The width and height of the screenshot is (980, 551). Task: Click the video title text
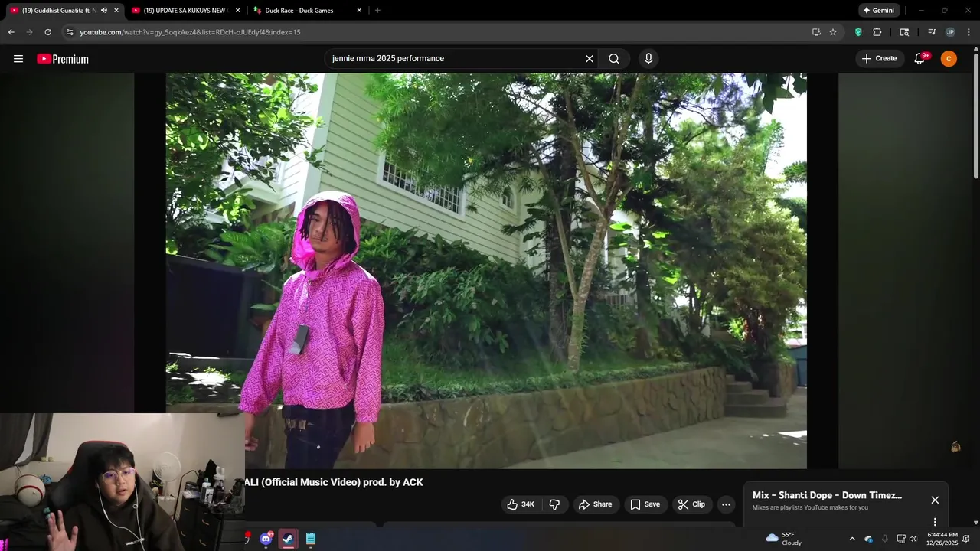pyautogui.click(x=334, y=482)
